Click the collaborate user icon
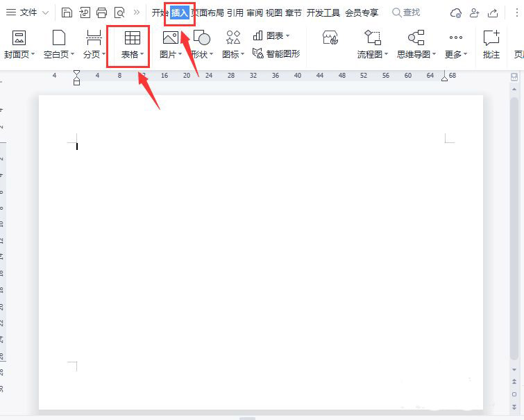The height and width of the screenshot is (420, 524). click(474, 13)
